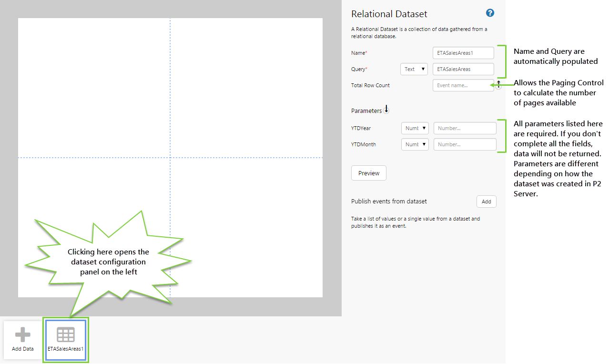
Task: Click down arrow next to Parameters
Action: (386, 110)
